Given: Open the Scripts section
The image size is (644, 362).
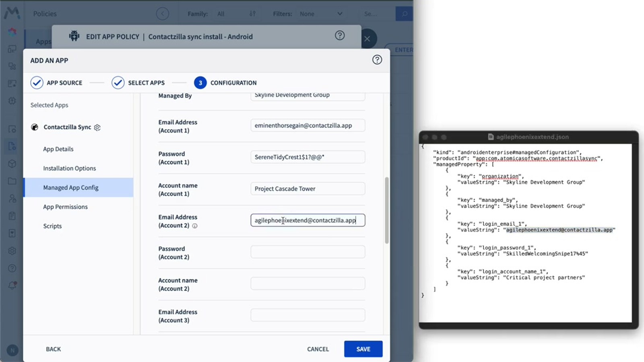Looking at the screenshot, I should point(53,226).
